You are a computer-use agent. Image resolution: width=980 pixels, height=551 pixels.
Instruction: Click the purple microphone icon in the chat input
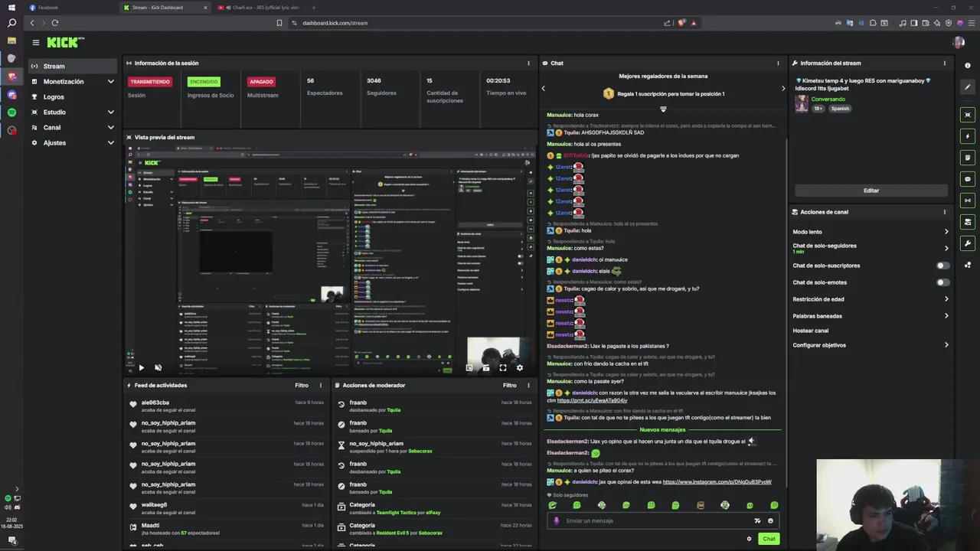coord(557,521)
